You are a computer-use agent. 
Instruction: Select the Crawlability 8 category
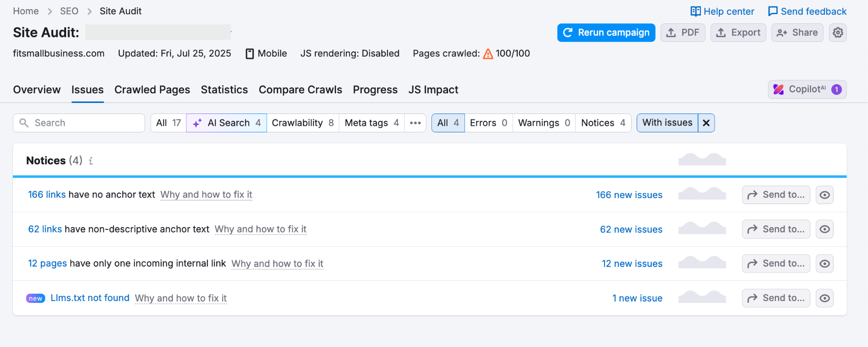click(303, 123)
